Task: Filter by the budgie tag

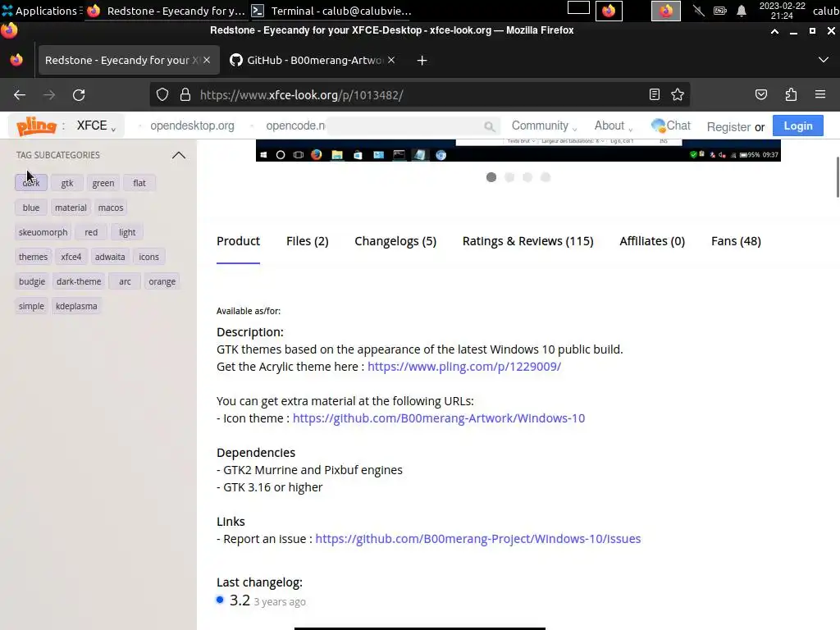Action: click(32, 282)
